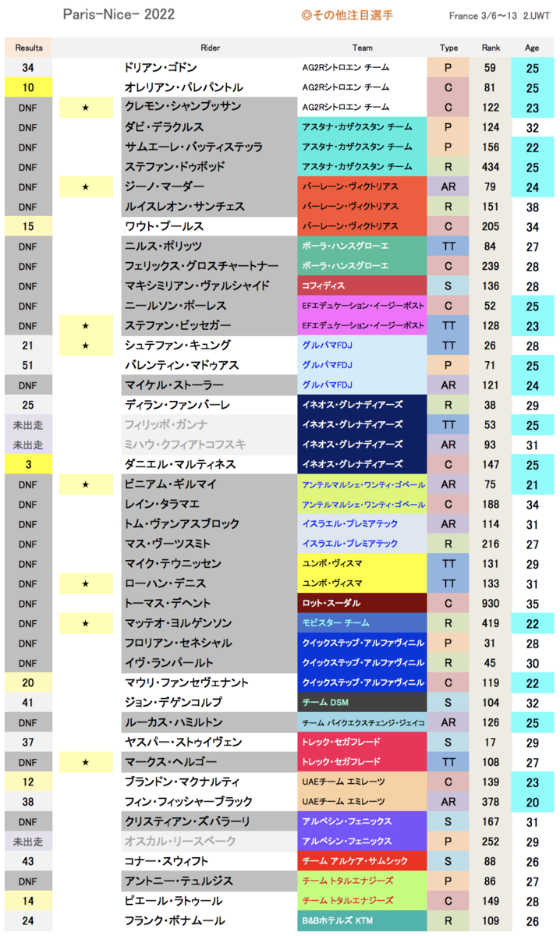Screen dimensions: 560x936
Task: Click the star beside ジーノ・マーダー
Action: (x=85, y=186)
